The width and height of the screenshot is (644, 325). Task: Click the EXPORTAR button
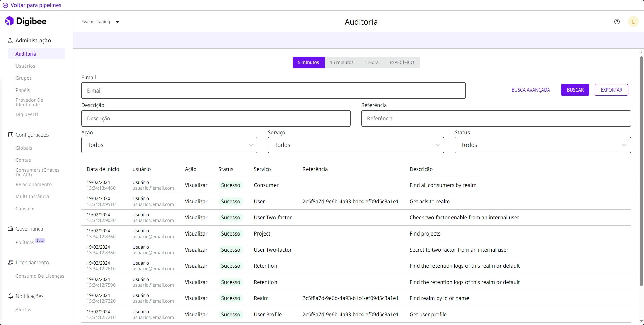tap(611, 90)
